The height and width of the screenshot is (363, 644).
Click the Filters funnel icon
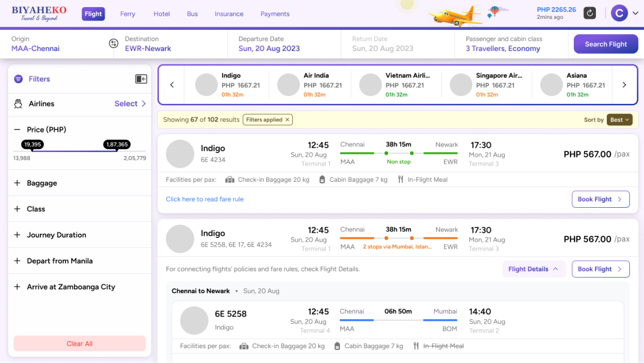(18, 79)
